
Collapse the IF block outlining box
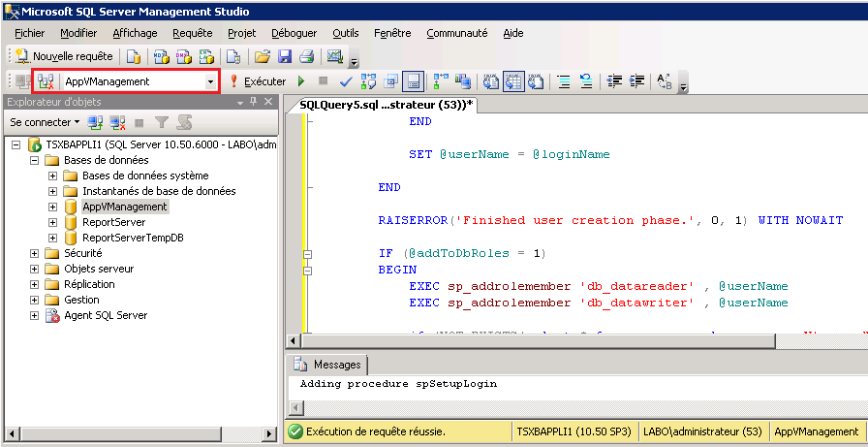point(308,254)
